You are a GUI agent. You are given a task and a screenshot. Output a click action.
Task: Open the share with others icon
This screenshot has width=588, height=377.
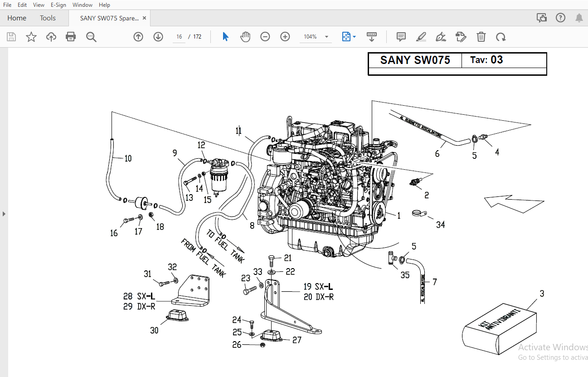(x=542, y=18)
